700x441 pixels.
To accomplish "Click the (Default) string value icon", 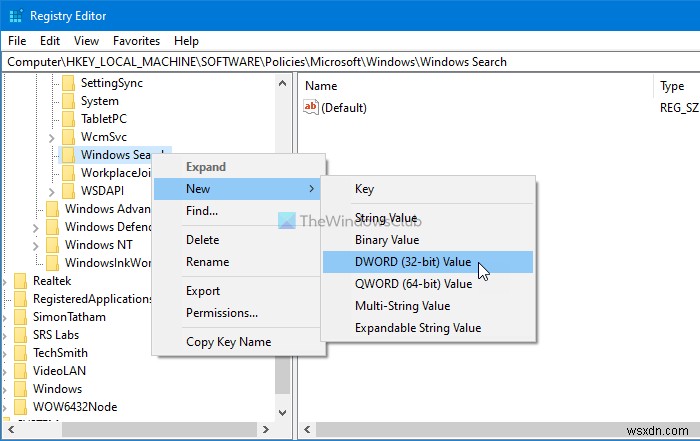I will coord(310,108).
